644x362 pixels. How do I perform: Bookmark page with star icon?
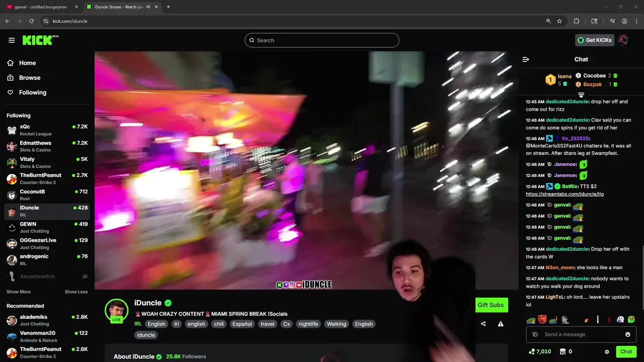click(x=559, y=21)
